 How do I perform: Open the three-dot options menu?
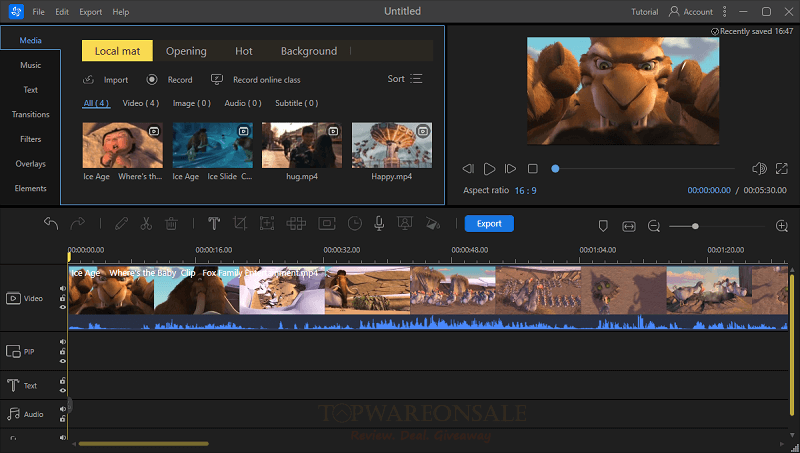click(x=724, y=12)
